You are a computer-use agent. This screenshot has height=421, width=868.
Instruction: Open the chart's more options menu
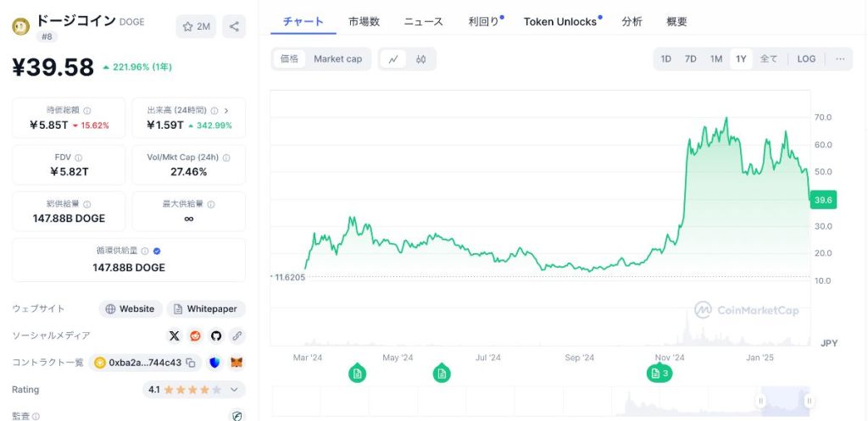coord(840,59)
